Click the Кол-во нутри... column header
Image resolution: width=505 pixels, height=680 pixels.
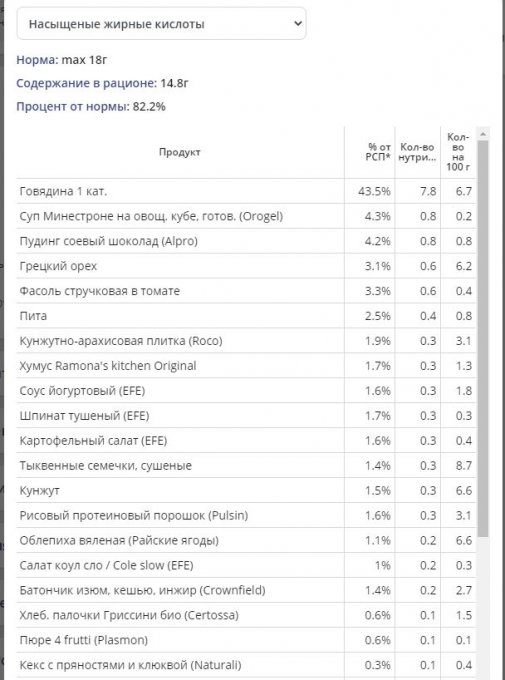pos(417,152)
